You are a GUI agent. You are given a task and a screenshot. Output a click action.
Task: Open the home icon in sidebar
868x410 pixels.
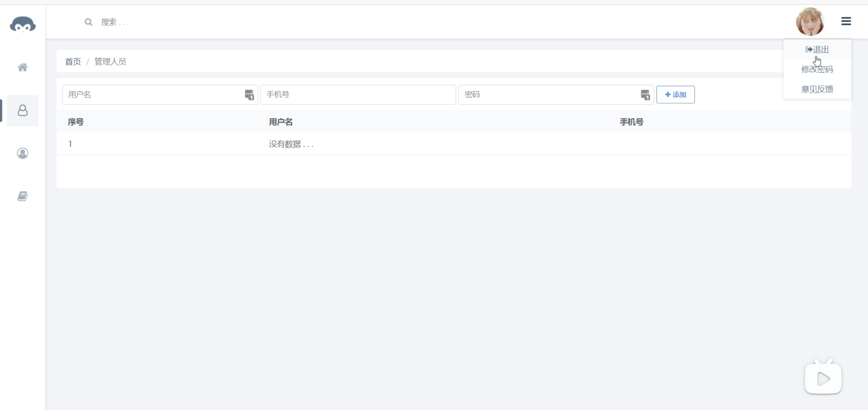[x=23, y=67]
